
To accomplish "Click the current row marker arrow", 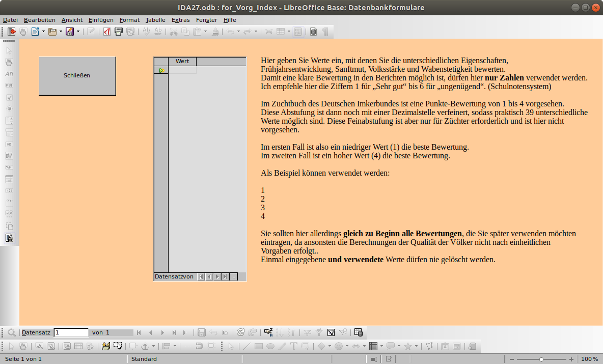I will [161, 70].
